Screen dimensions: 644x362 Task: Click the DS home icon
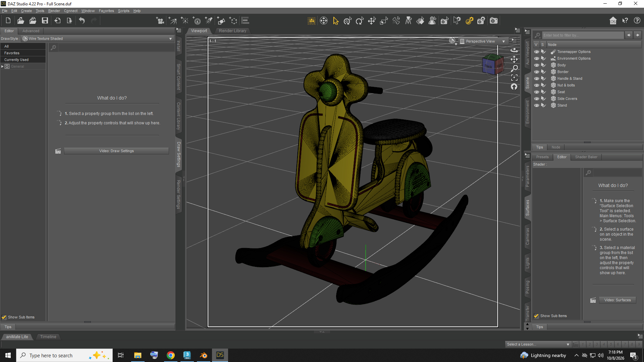(x=613, y=21)
